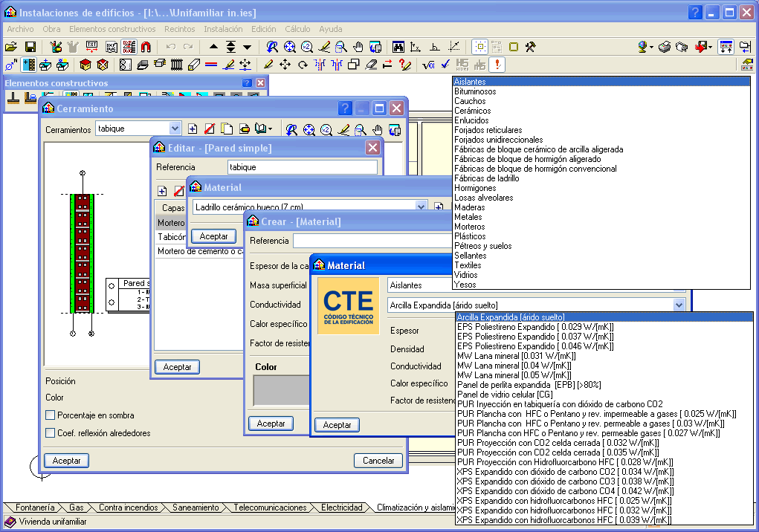Toggle Coef. reflexión alrededores checkbox
This screenshot has width=759, height=532.
(x=51, y=433)
